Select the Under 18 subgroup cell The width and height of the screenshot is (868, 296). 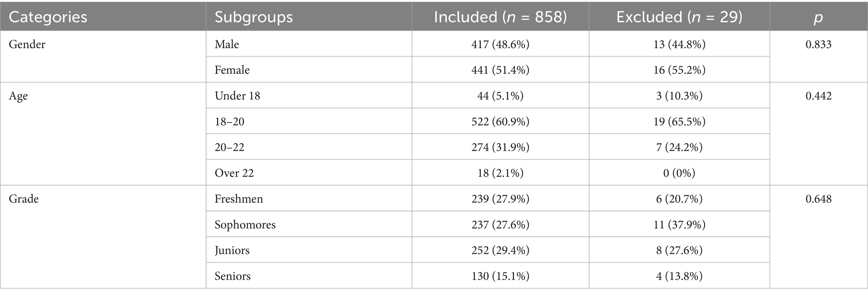coord(237,96)
